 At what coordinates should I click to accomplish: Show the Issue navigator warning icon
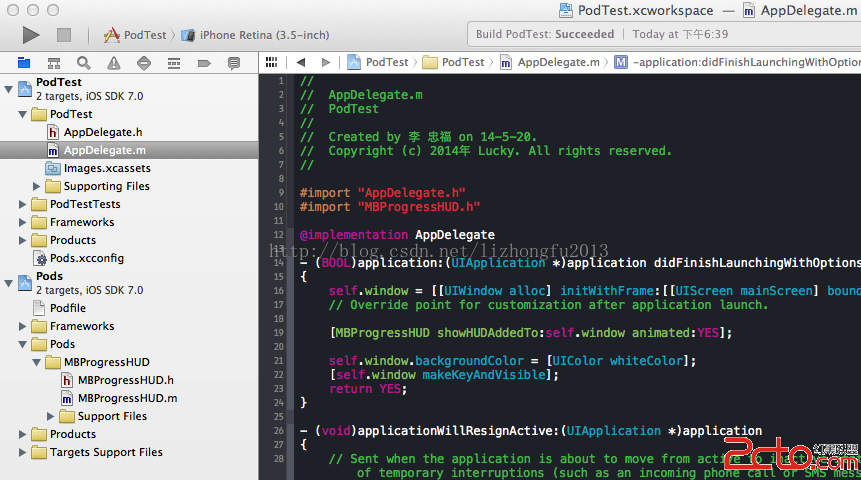point(114,62)
